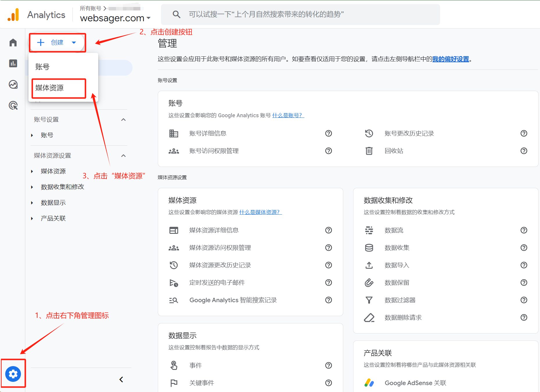Screen dimensions: 540x392
Task: Open the Reports bar chart icon
Action: (x=13, y=63)
